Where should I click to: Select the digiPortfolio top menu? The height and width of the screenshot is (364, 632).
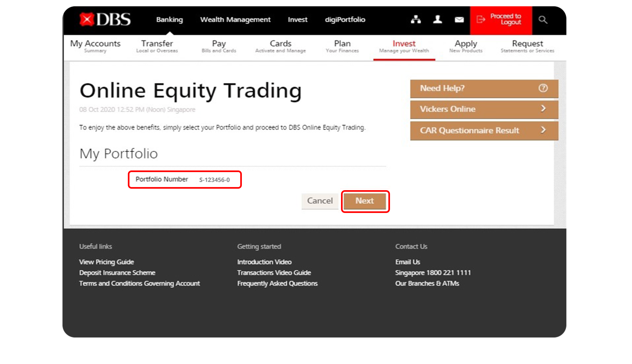point(345,20)
